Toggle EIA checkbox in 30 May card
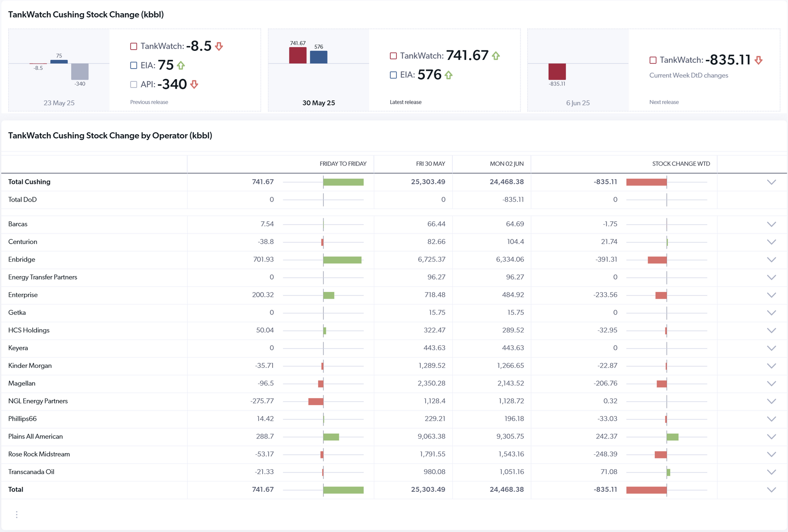 [393, 75]
